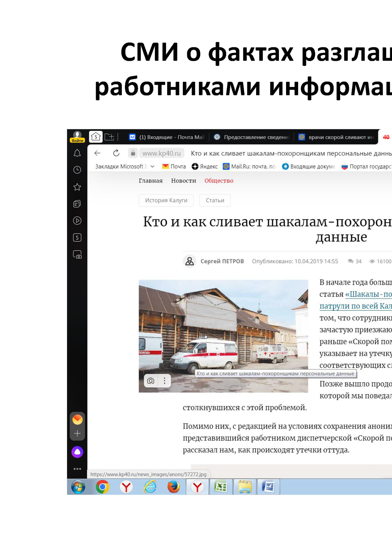Open browsing history clock icon

pos(77,170)
